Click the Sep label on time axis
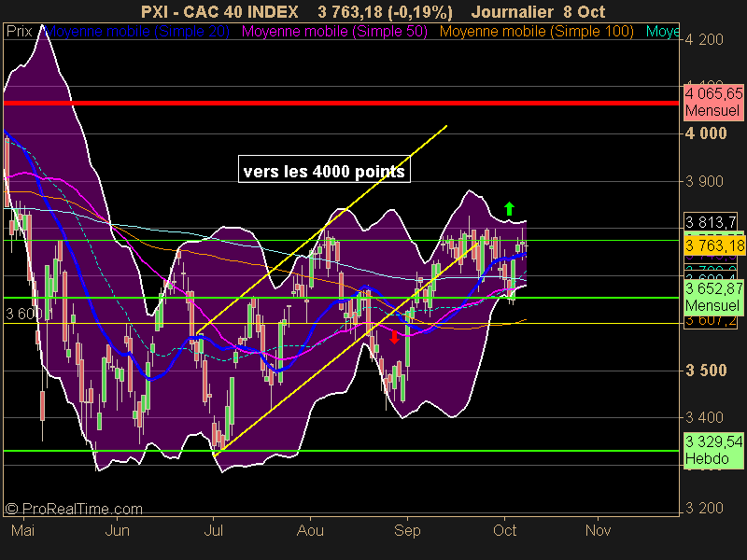This screenshot has width=747, height=560. (x=407, y=530)
